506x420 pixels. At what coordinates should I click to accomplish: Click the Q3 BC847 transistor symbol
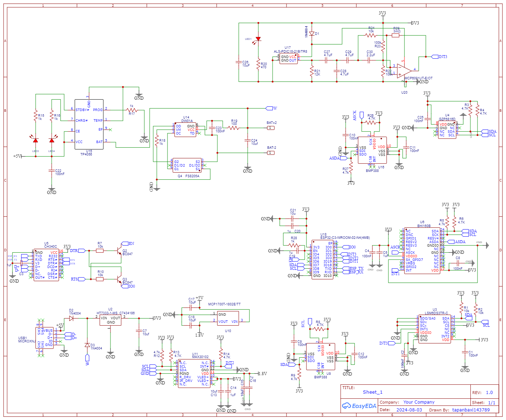118,279
